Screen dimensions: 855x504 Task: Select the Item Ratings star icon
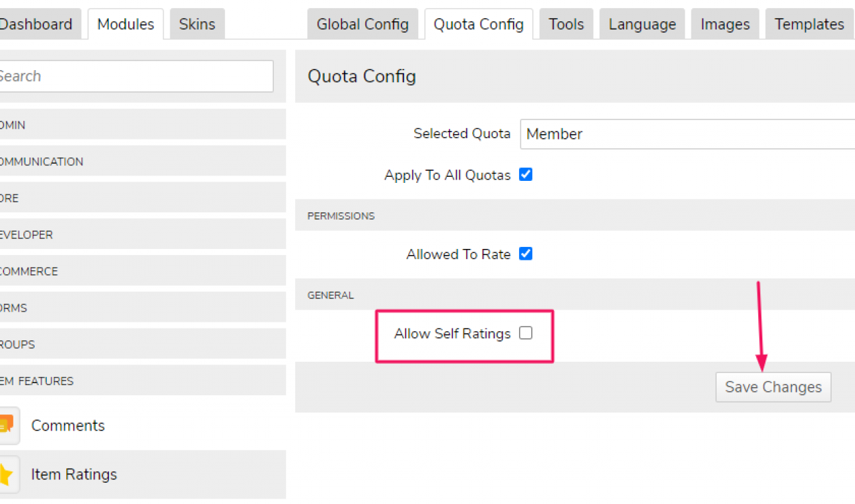(7, 474)
